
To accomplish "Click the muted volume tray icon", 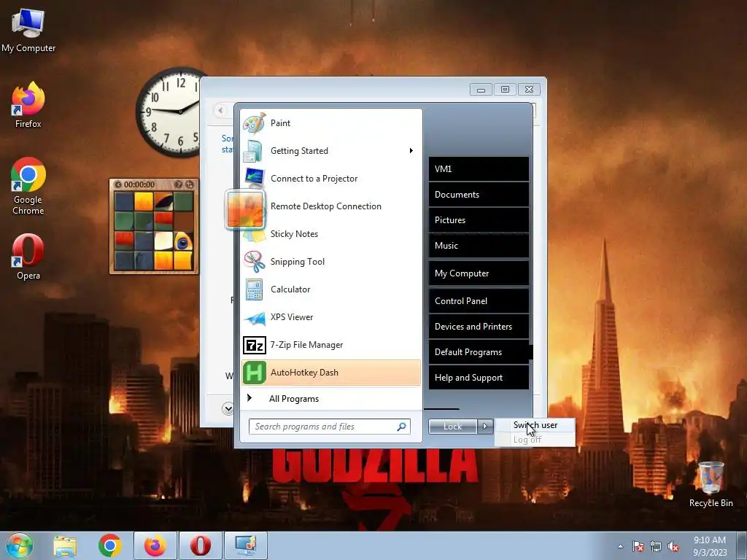I will click(x=673, y=546).
